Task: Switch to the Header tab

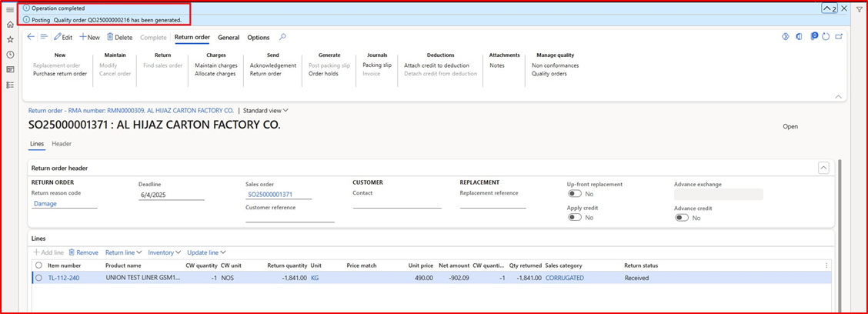Action: point(62,144)
